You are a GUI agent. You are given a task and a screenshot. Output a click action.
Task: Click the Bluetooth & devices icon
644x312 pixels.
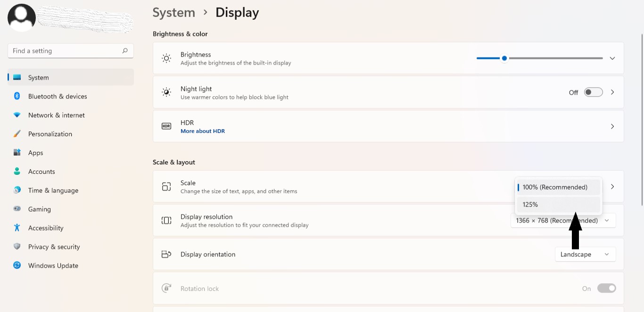17,96
